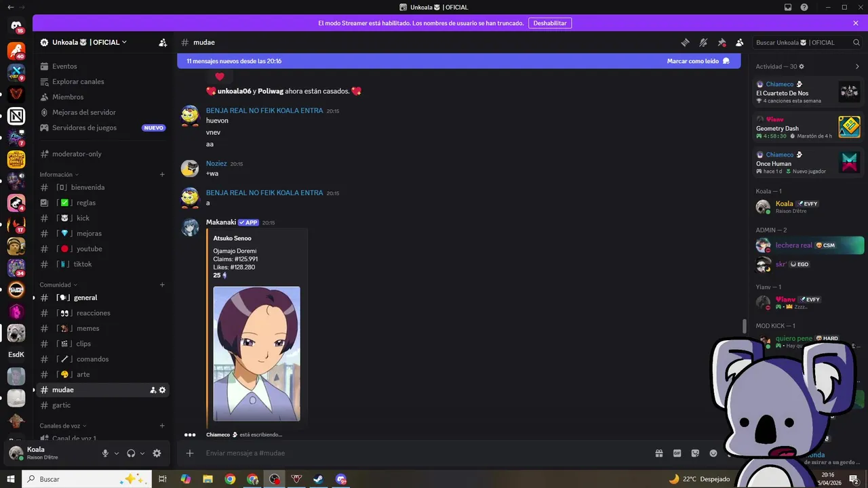The height and width of the screenshot is (488, 868).
Task: Add a channel to Canales de voz
Action: point(162,426)
